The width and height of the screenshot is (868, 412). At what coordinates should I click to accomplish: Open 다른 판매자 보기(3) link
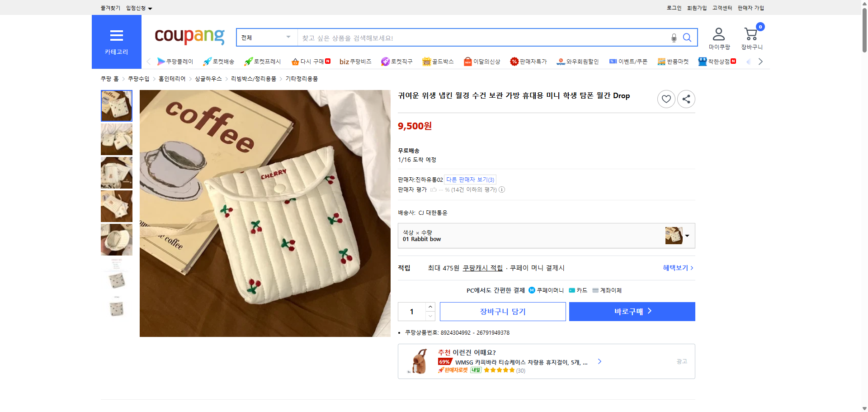pos(469,179)
